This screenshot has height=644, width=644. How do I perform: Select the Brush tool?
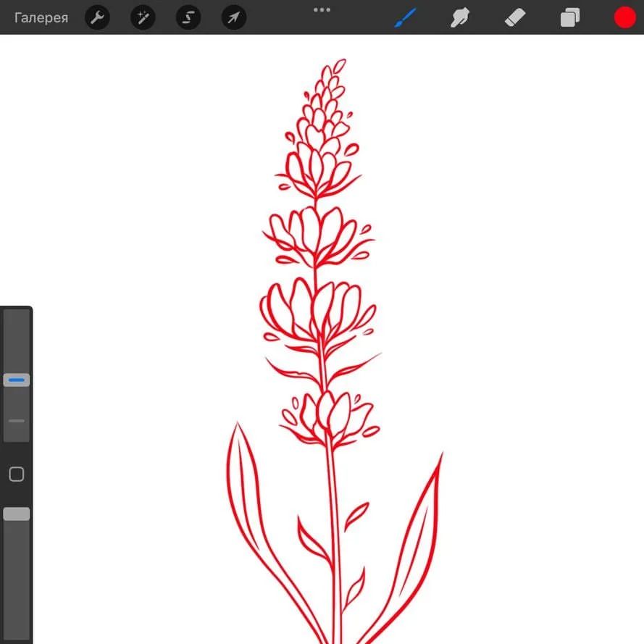tap(406, 17)
